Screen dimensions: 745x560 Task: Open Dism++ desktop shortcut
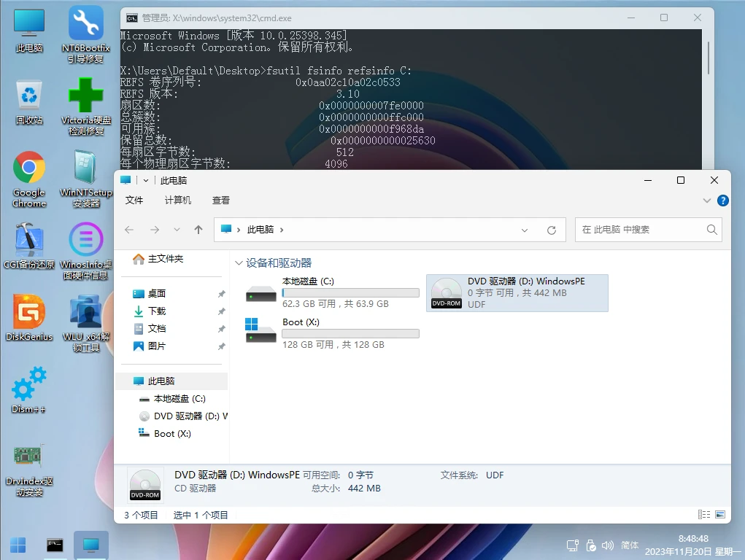(29, 390)
